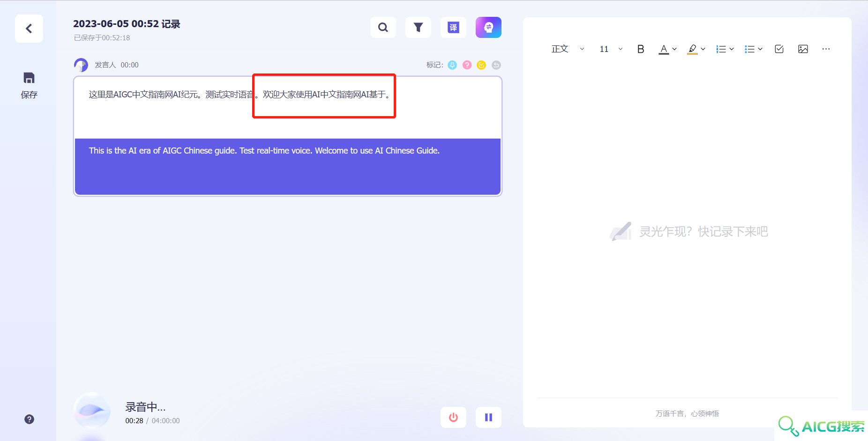Open search with the magnifier button

pyautogui.click(x=383, y=28)
